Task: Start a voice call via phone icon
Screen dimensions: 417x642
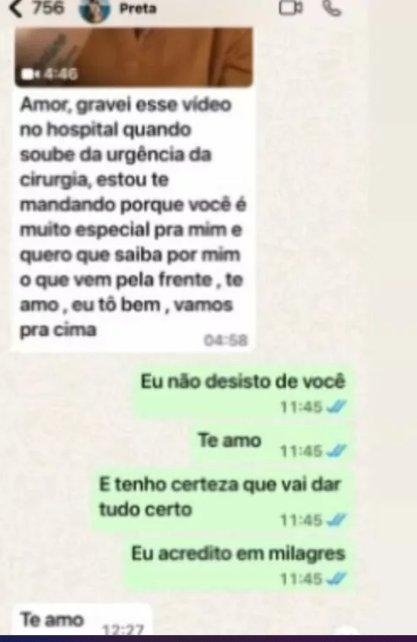Action: [333, 8]
